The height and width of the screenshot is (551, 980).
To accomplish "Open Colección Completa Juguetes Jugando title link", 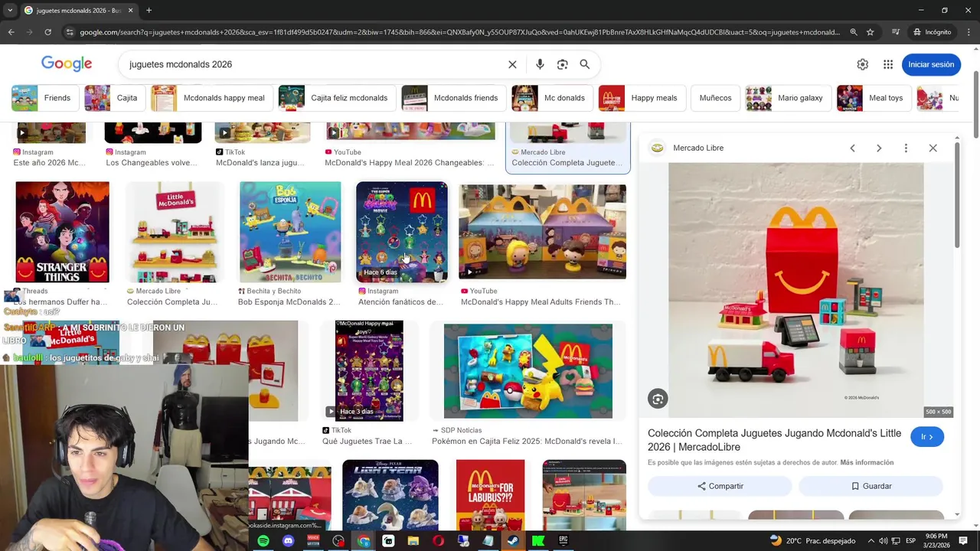I will click(x=774, y=440).
